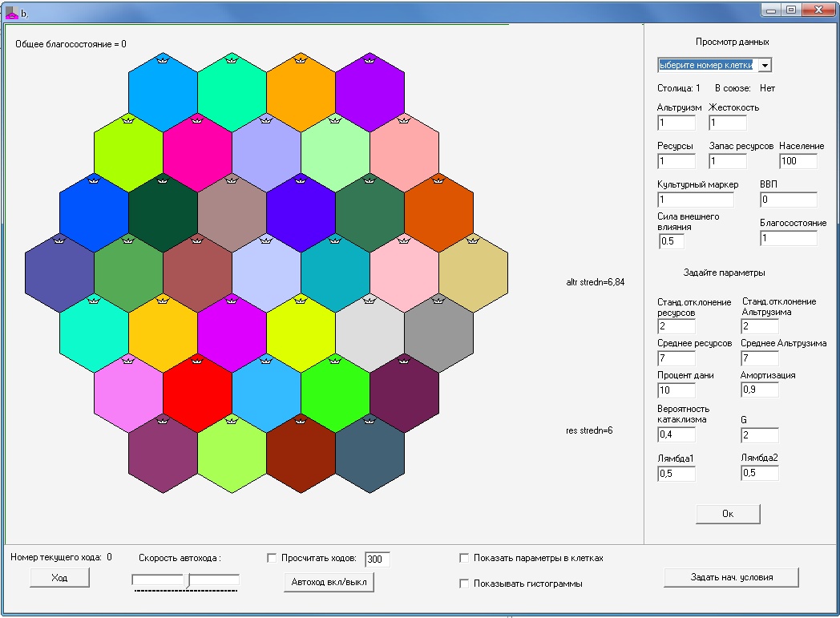The image size is (840, 618).
Task: Click Задать нач. условия button
Action: pyautogui.click(x=731, y=577)
